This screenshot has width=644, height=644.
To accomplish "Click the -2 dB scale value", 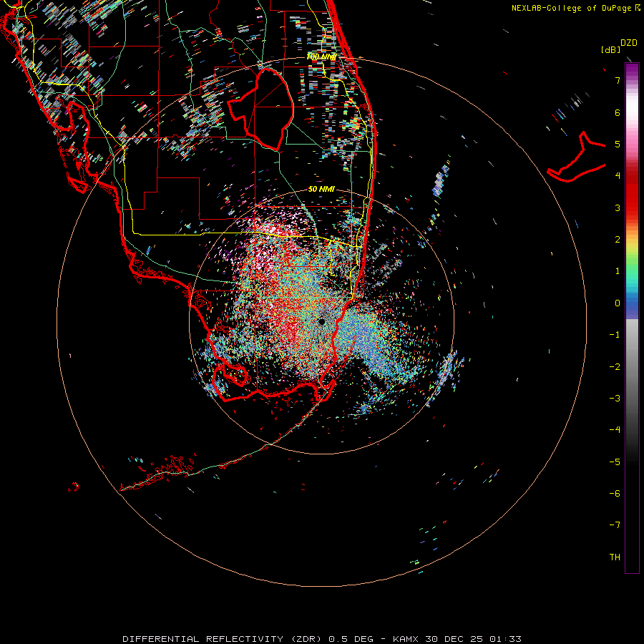I will pyautogui.click(x=615, y=367).
